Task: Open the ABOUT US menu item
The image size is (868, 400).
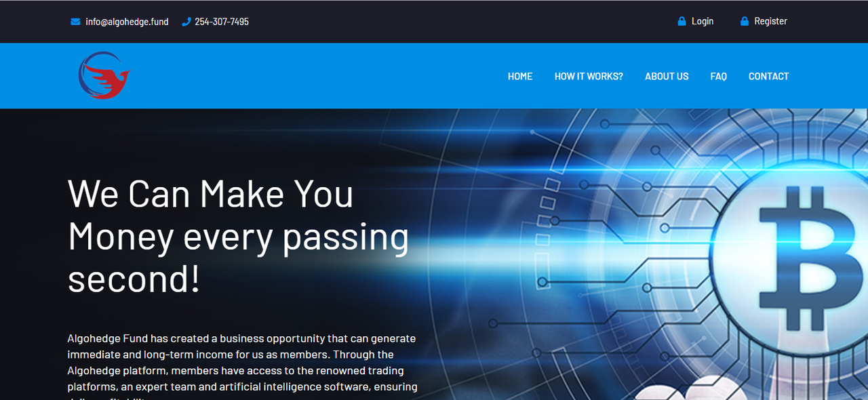Action: tap(667, 76)
